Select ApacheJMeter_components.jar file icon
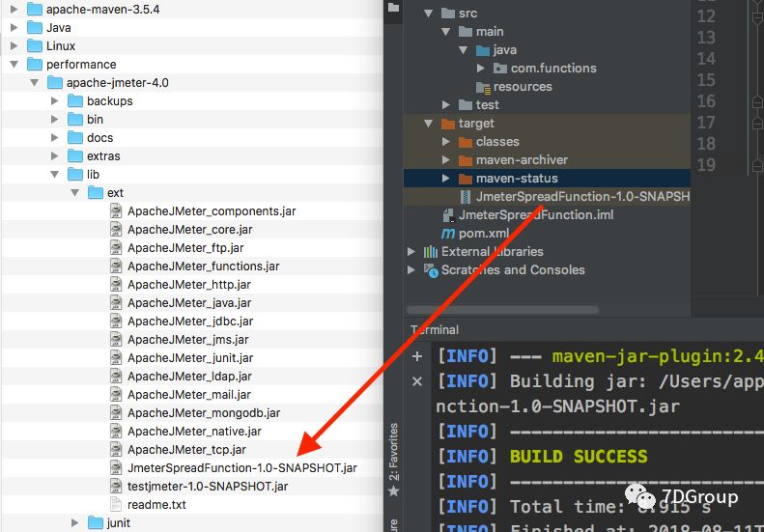This screenshot has width=764, height=532. 116,210
